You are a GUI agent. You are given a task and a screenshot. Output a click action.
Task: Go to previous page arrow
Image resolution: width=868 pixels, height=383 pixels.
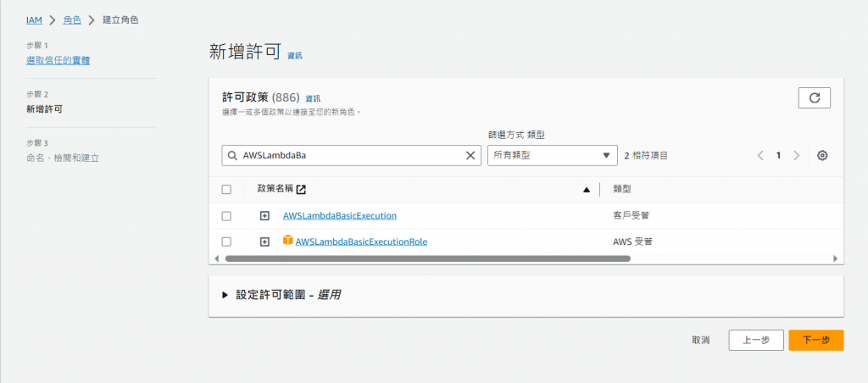760,156
